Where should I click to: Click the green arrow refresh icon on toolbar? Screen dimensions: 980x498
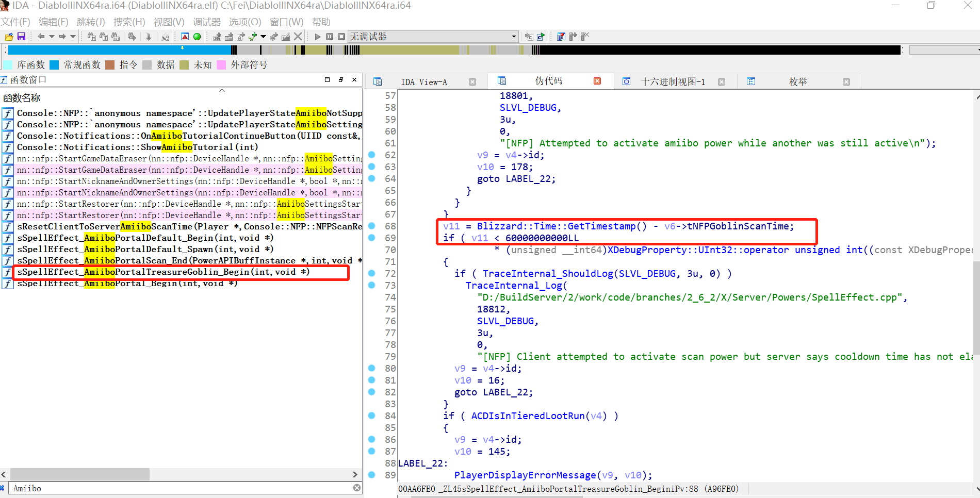tap(541, 37)
